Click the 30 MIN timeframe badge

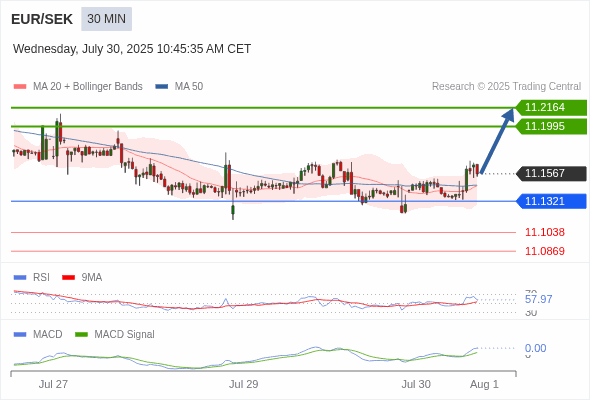(x=106, y=19)
